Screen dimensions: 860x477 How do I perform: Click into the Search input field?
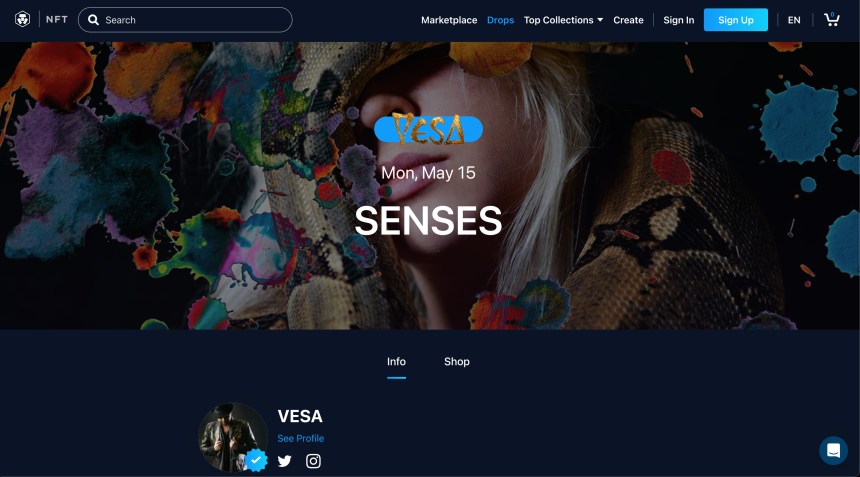pyautogui.click(x=185, y=20)
